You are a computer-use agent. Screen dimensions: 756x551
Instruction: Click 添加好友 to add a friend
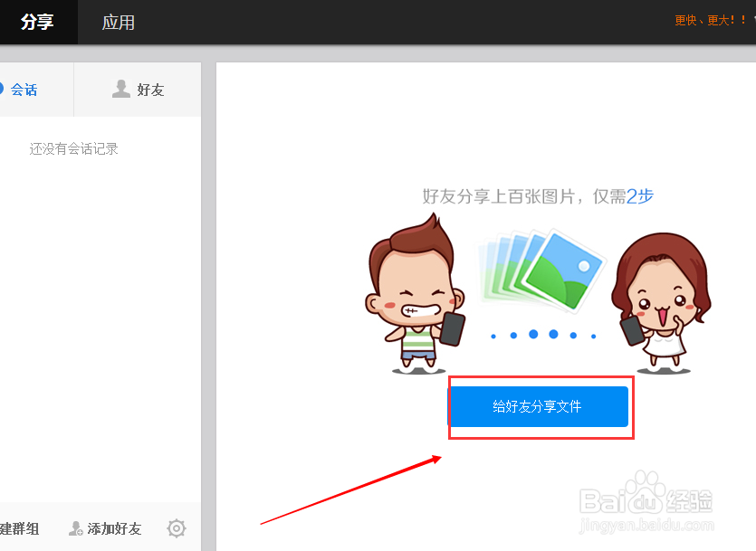point(104,527)
